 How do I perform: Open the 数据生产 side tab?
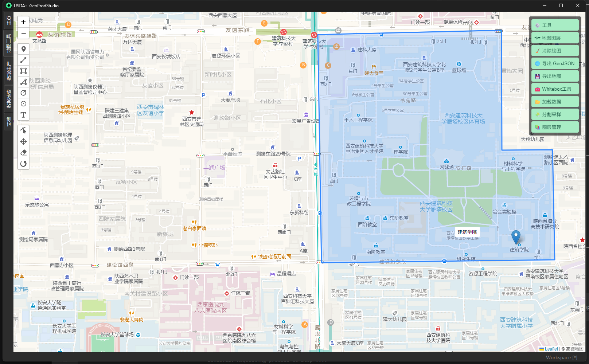point(8,71)
